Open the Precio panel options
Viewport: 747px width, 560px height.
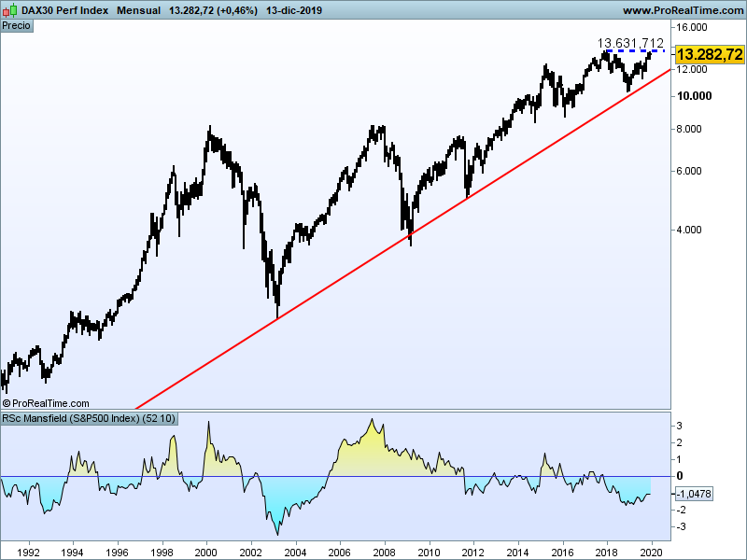point(17,26)
